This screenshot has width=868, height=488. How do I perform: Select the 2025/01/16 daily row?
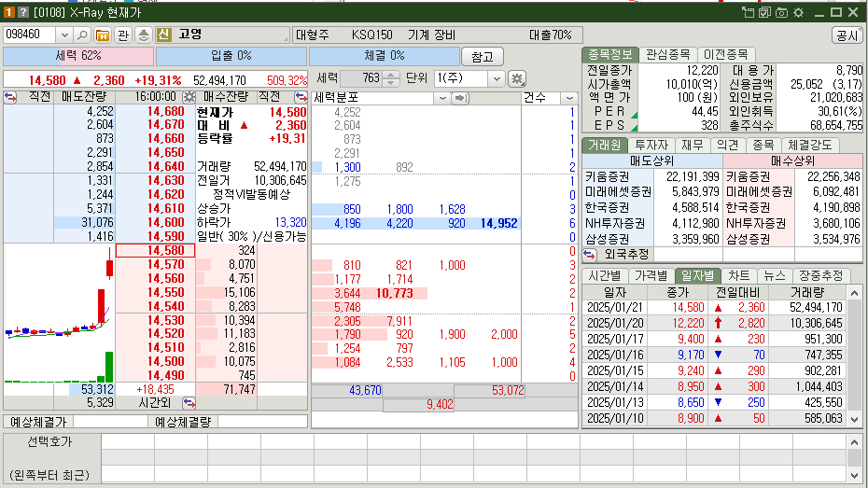[714, 355]
